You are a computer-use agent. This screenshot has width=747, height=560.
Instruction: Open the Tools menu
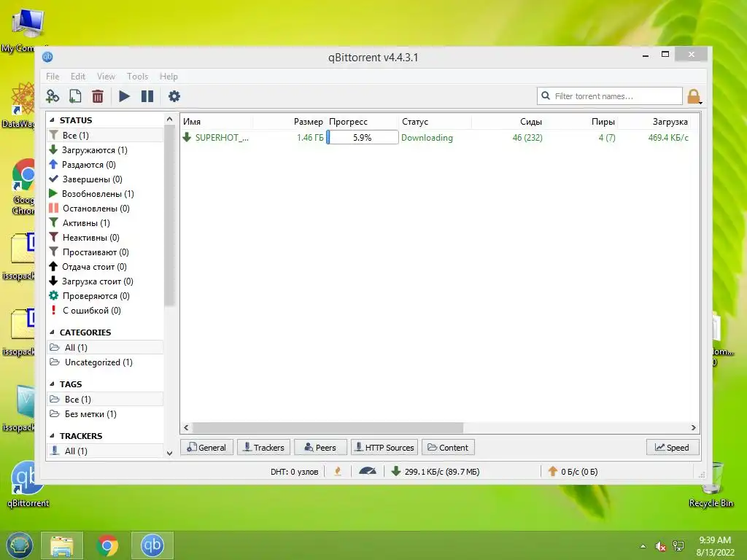tap(137, 76)
